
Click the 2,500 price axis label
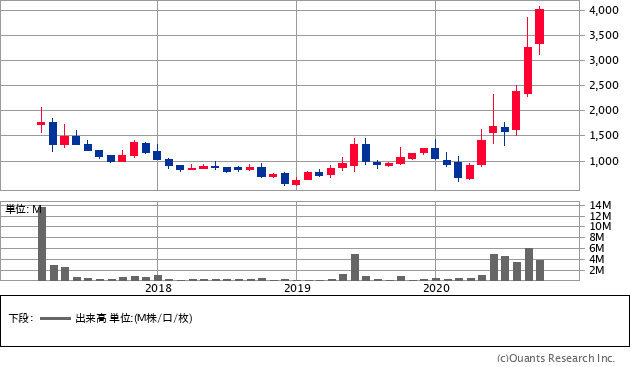pos(604,85)
